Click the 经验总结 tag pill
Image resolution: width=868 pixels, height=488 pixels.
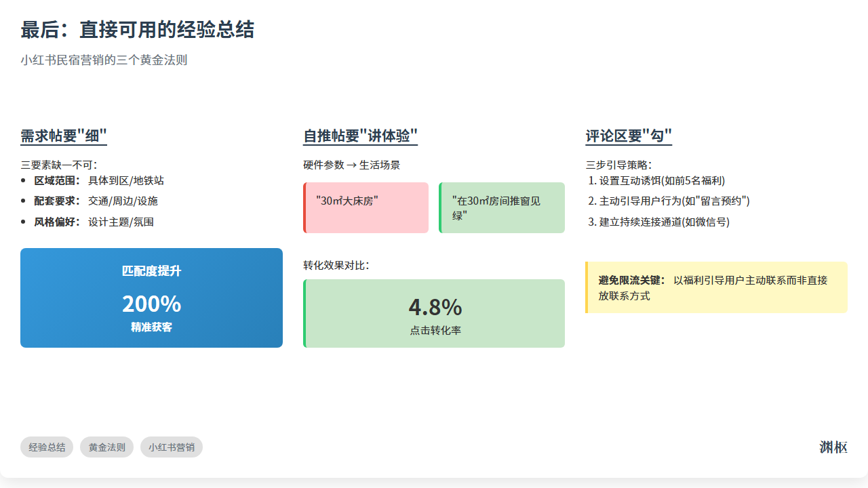tap(47, 447)
